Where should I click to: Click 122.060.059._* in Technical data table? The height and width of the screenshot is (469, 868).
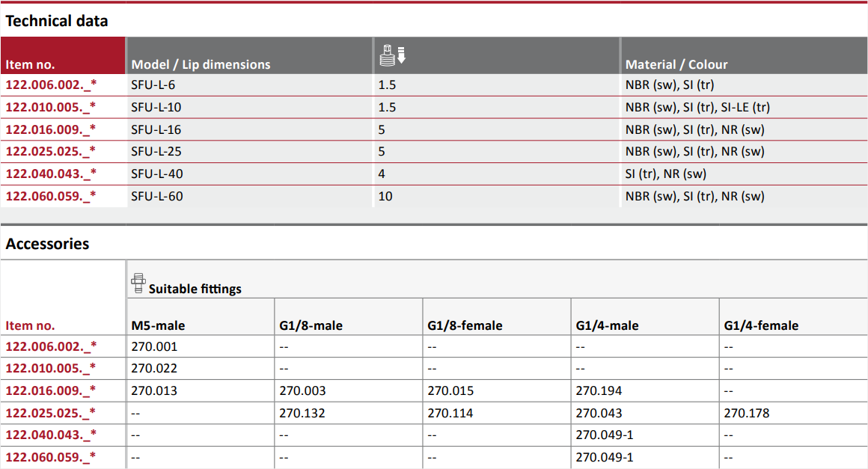coord(51,196)
